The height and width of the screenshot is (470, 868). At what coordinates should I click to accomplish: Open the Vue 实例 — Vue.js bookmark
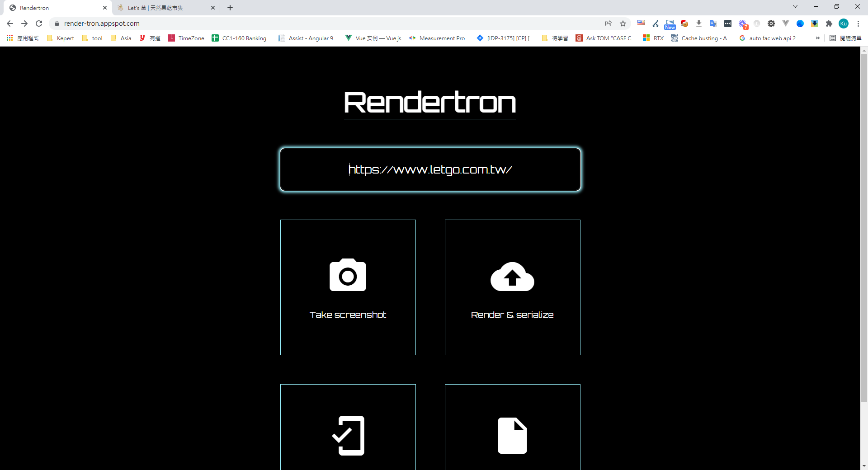click(373, 38)
